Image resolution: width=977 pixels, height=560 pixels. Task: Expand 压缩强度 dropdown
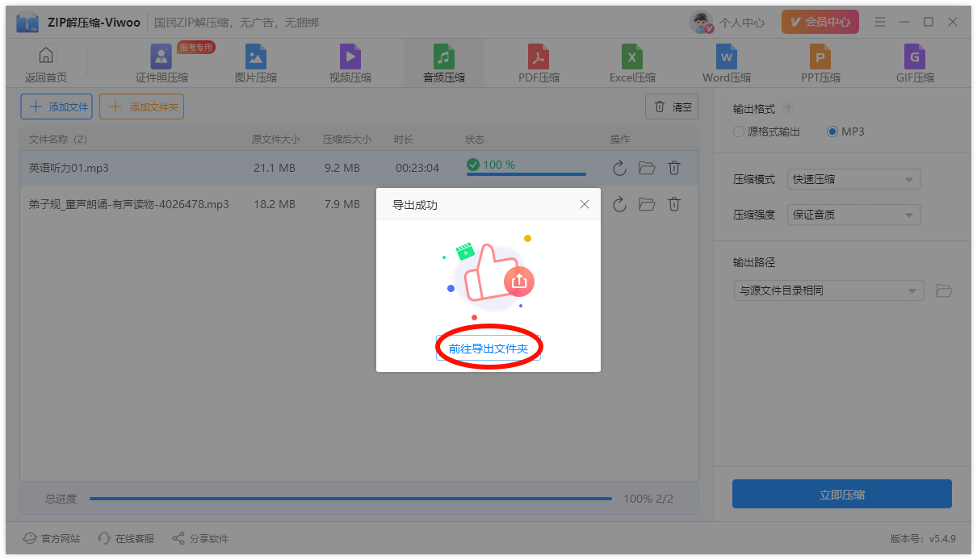click(x=854, y=215)
